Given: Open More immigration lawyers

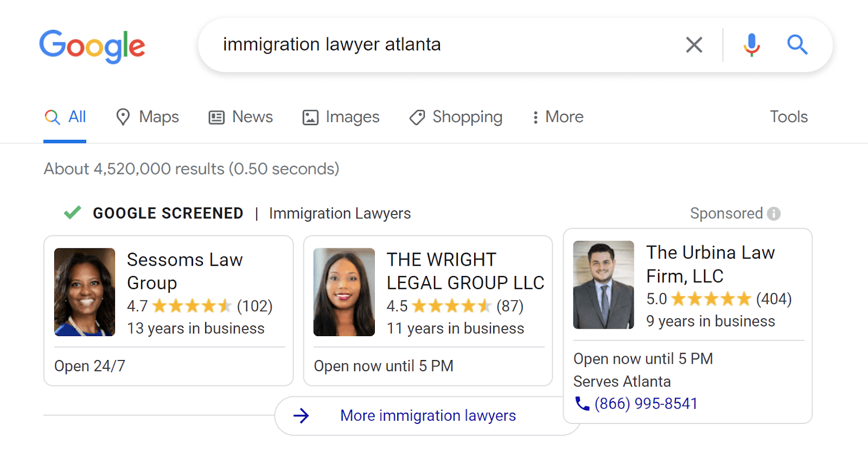Looking at the screenshot, I should [x=427, y=415].
